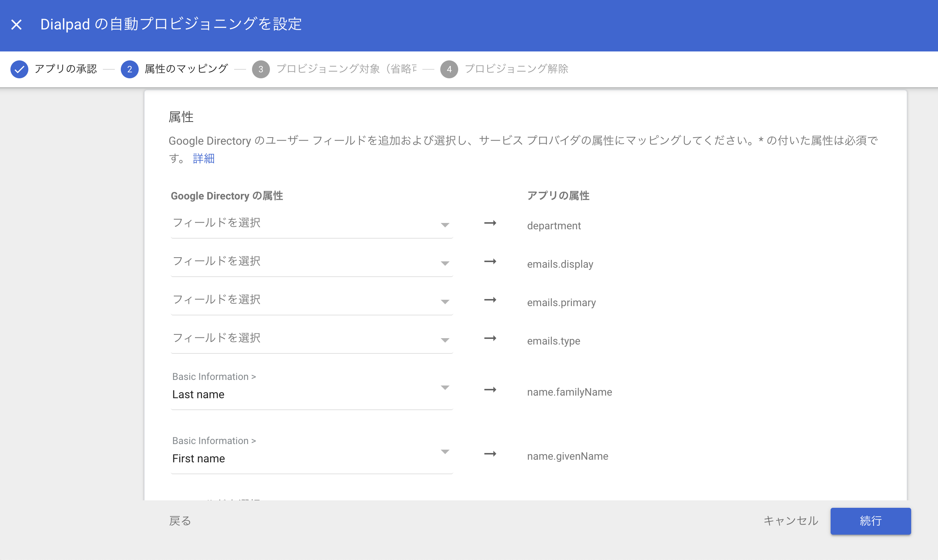
Task: Click mapping arrow next to name.familyName
Action: point(490,390)
